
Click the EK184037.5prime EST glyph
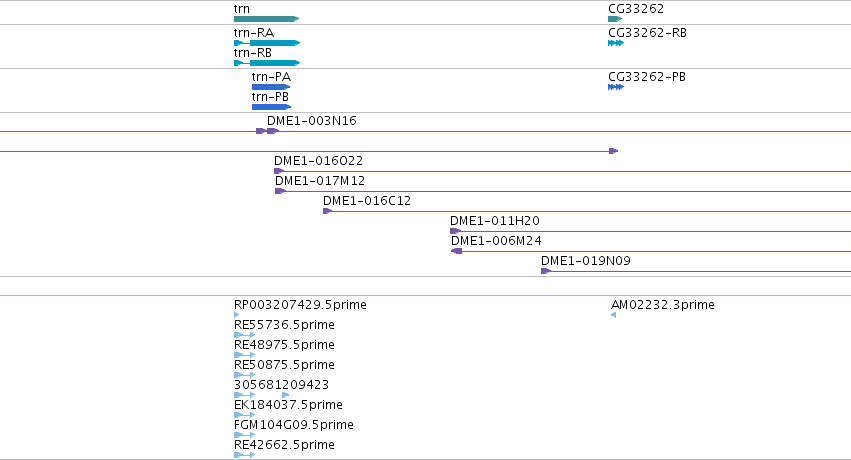244,415
